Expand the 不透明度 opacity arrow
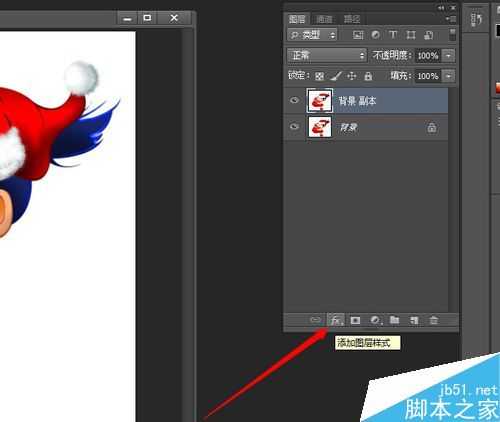 tap(448, 55)
